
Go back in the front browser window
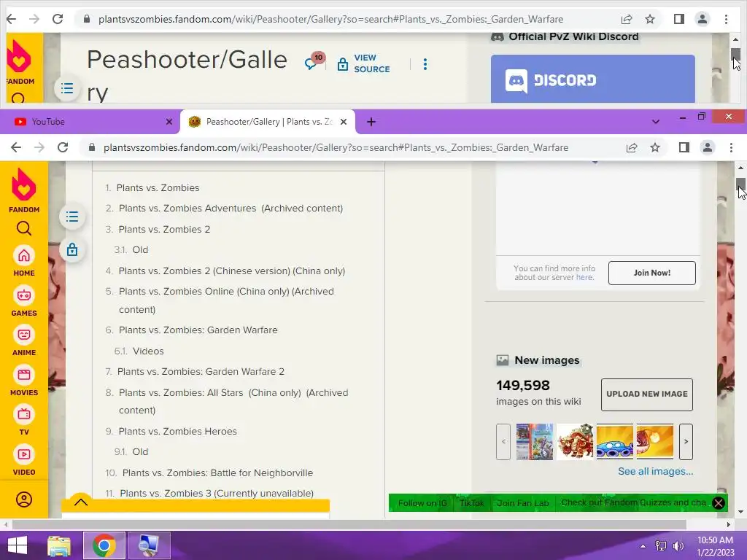(x=16, y=147)
